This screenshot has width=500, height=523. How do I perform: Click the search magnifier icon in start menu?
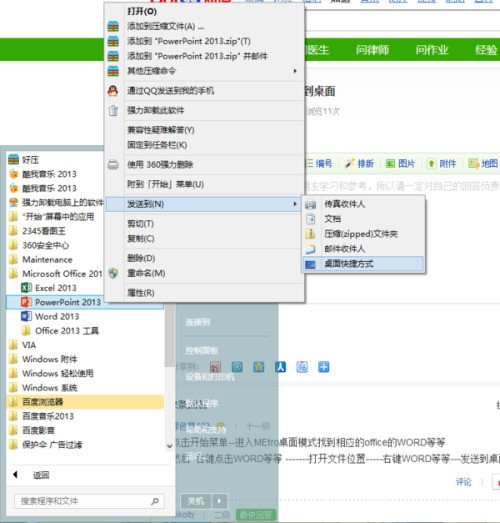(x=155, y=501)
